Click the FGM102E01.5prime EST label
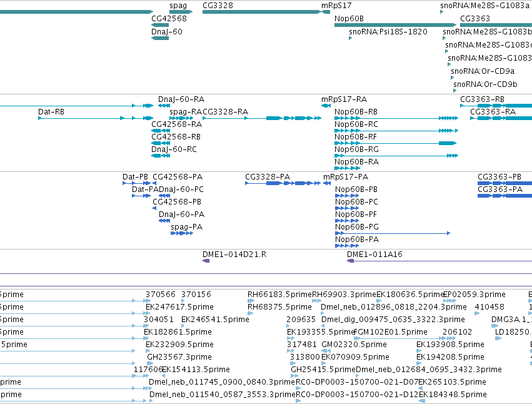The width and height of the screenshot is (532, 404). coord(391,332)
